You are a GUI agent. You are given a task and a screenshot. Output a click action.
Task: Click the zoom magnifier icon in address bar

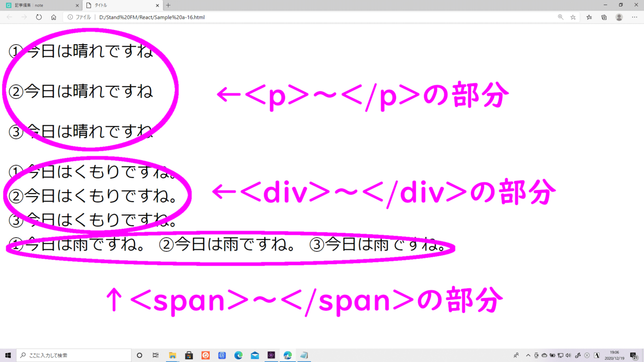point(560,17)
